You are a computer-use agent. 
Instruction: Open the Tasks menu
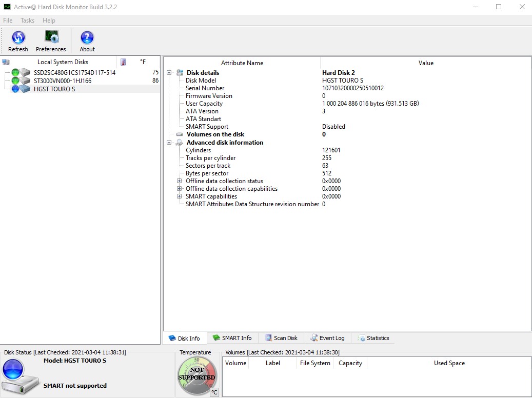pyautogui.click(x=27, y=20)
